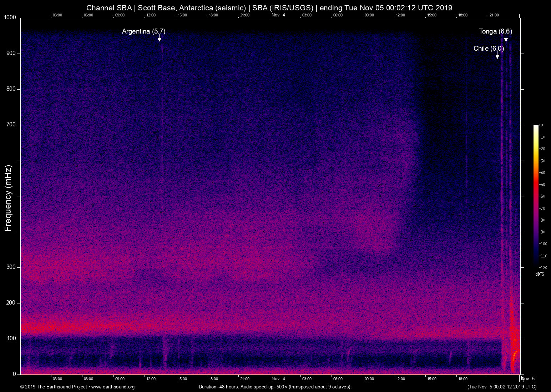Select the Tonga (6.6) event label
The height and width of the screenshot is (392, 551).
click(495, 31)
